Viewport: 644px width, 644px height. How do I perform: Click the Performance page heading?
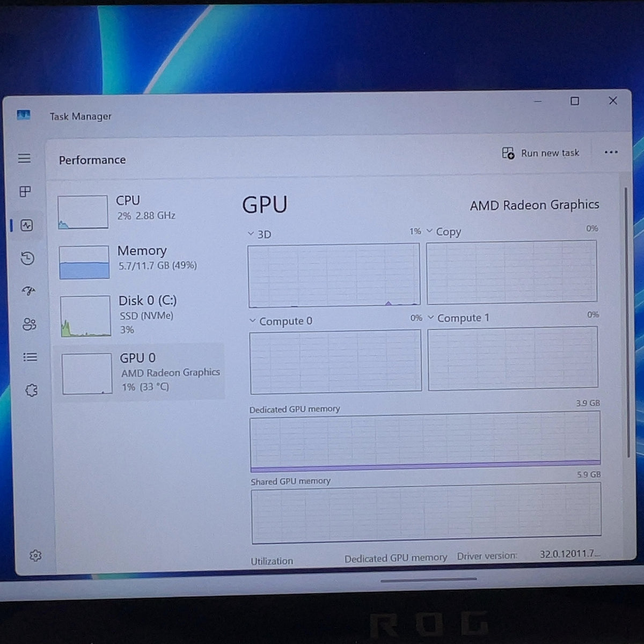click(x=92, y=160)
